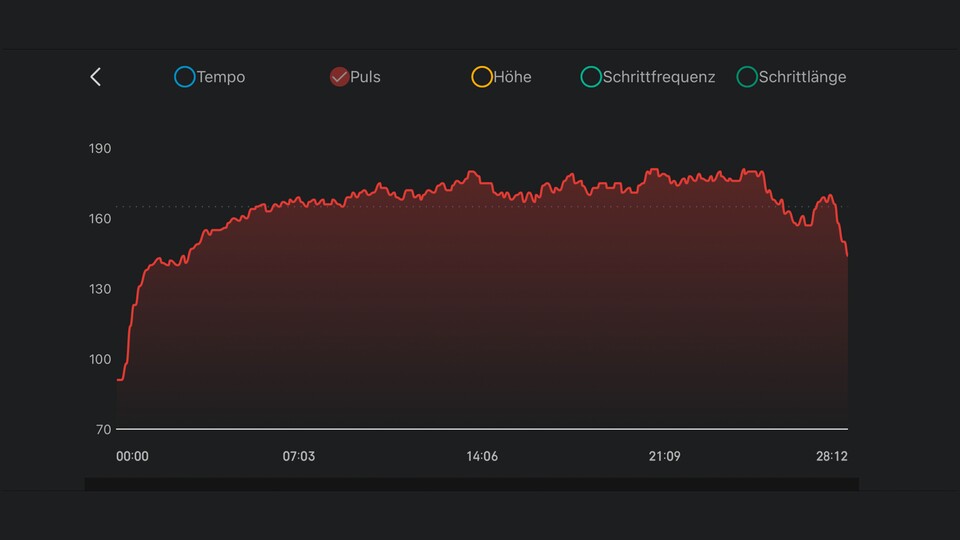Enable the blue Tempo circle toggle
The width and height of the screenshot is (960, 540).
184,77
